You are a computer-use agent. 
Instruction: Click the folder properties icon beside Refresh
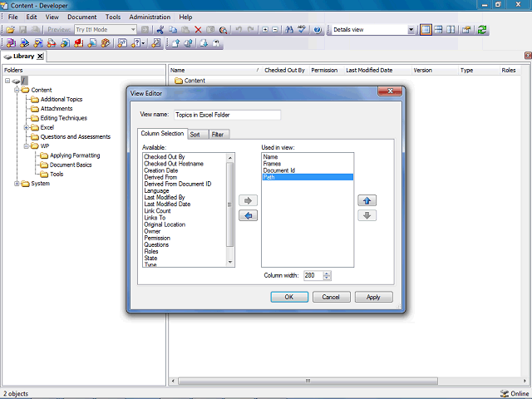pyautogui.click(x=466, y=30)
